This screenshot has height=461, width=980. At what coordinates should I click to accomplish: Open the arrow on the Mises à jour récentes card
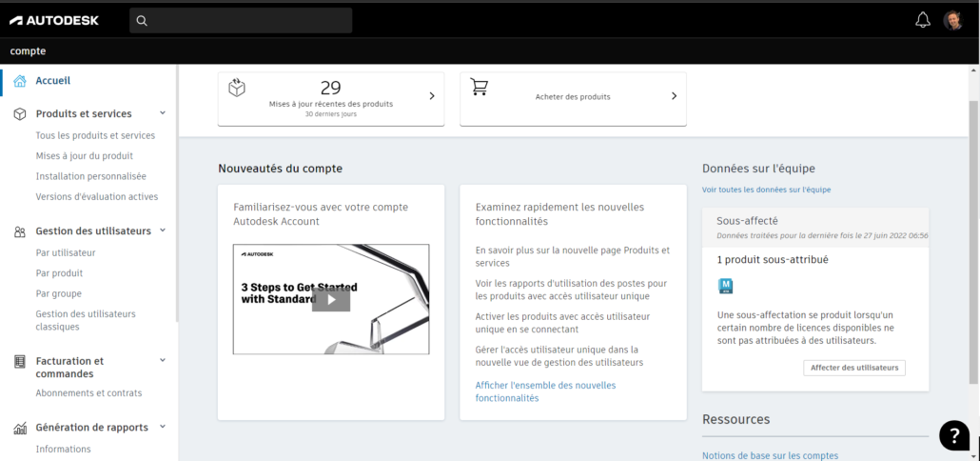[431, 96]
